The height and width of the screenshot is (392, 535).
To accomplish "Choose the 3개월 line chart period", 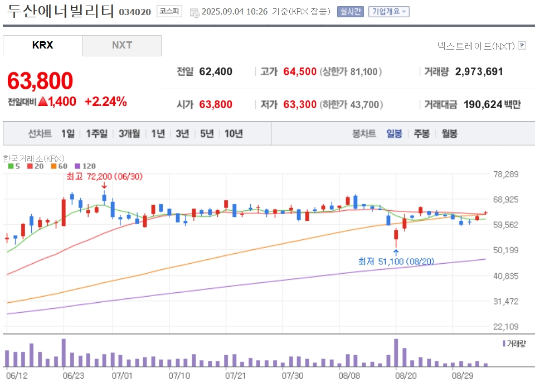I will click(x=129, y=133).
